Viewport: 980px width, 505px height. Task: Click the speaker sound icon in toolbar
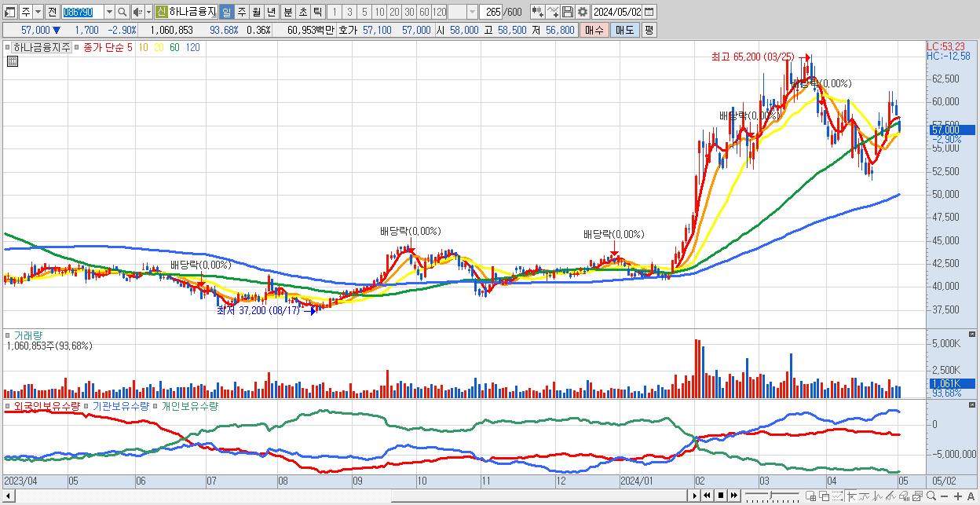point(137,12)
